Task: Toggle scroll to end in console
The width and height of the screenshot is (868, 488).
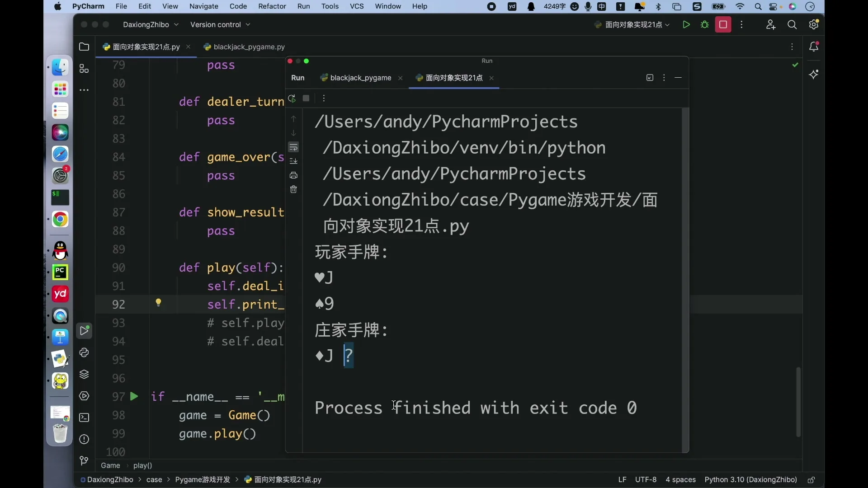Action: tap(293, 161)
